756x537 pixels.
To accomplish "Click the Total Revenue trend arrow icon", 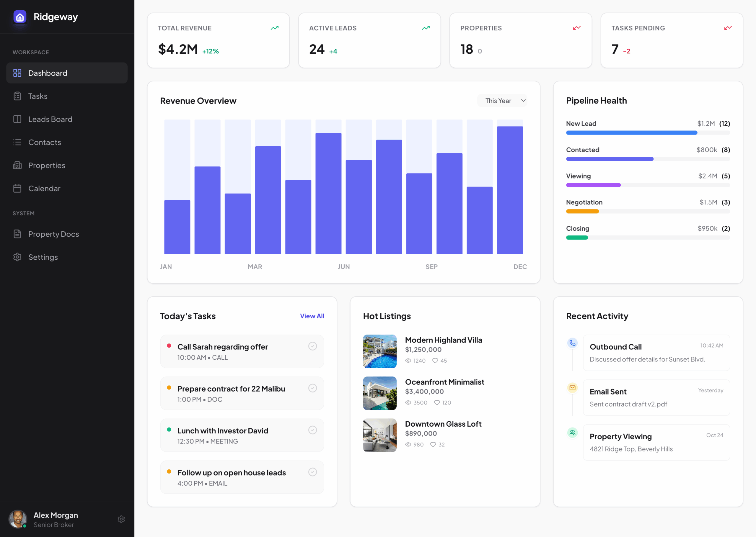I will click(275, 28).
